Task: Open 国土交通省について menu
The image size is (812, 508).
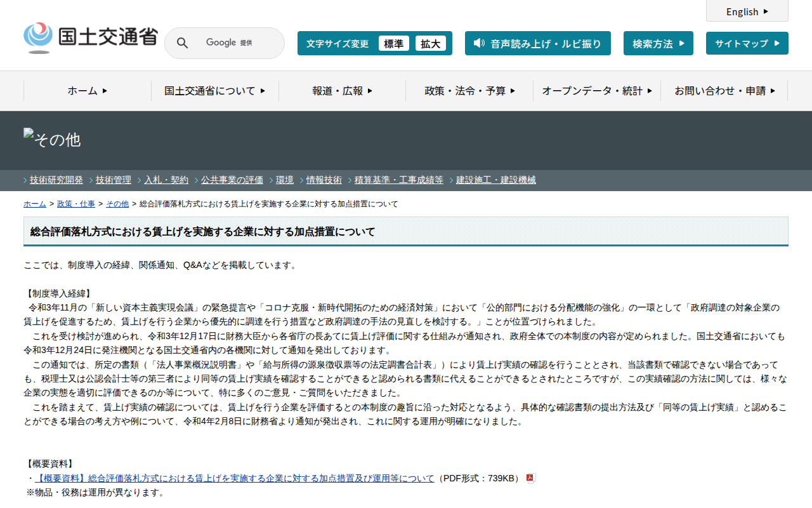Action: tap(215, 91)
